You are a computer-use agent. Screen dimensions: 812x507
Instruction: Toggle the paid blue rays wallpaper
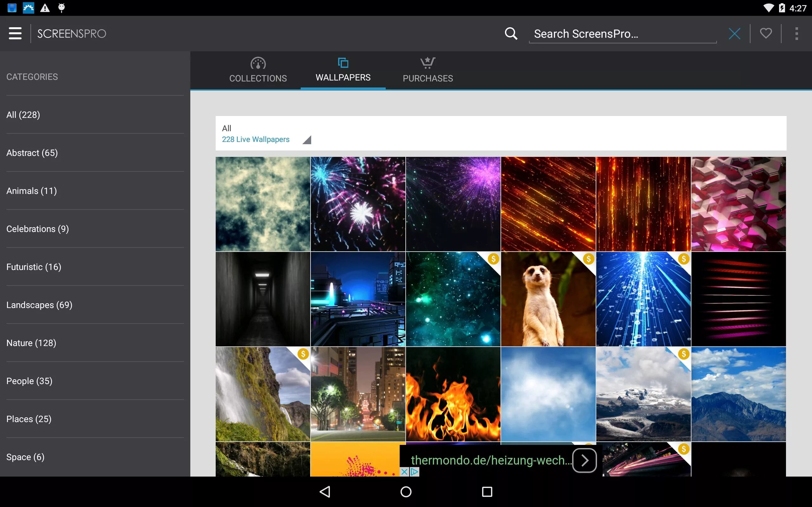tap(643, 298)
